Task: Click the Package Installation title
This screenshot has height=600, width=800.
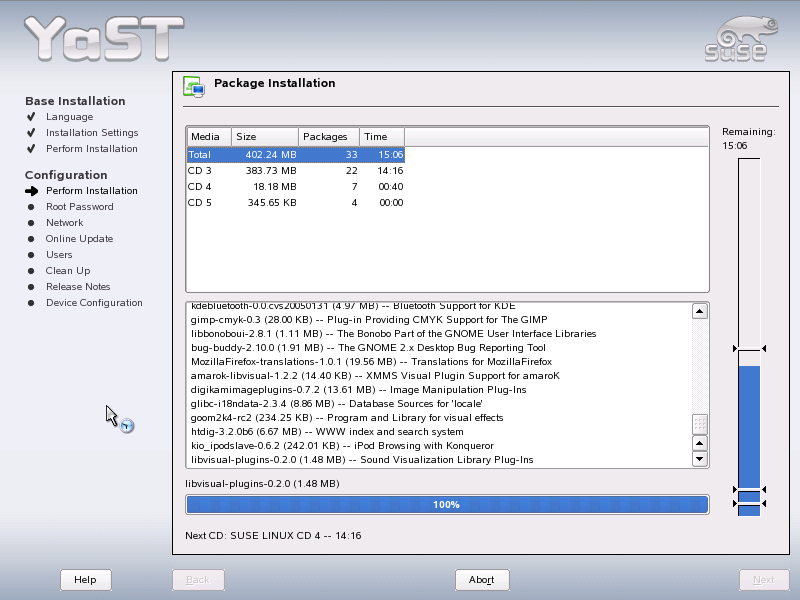Action: tap(274, 83)
